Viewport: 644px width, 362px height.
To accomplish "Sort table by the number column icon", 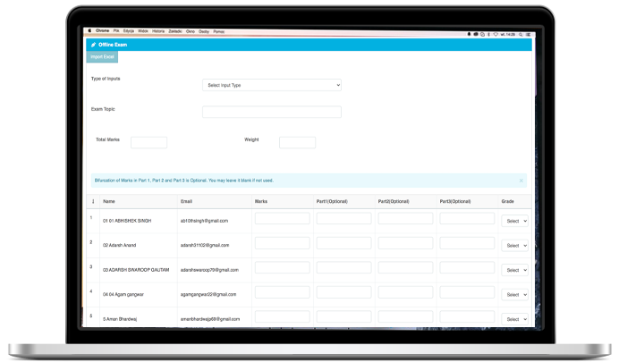I will click(x=93, y=201).
